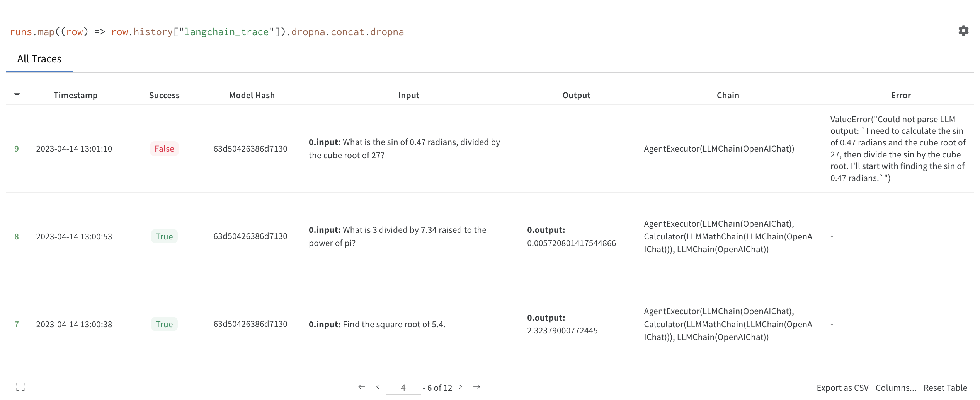Viewport: 980px width, 400px height.
Task: Open the Columns... selector
Action: click(x=896, y=387)
